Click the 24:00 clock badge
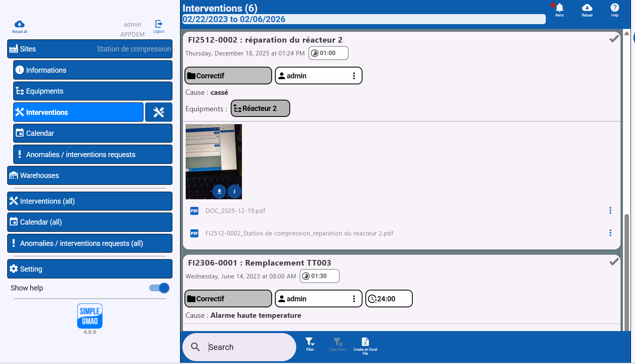635x364 pixels. 389,299
